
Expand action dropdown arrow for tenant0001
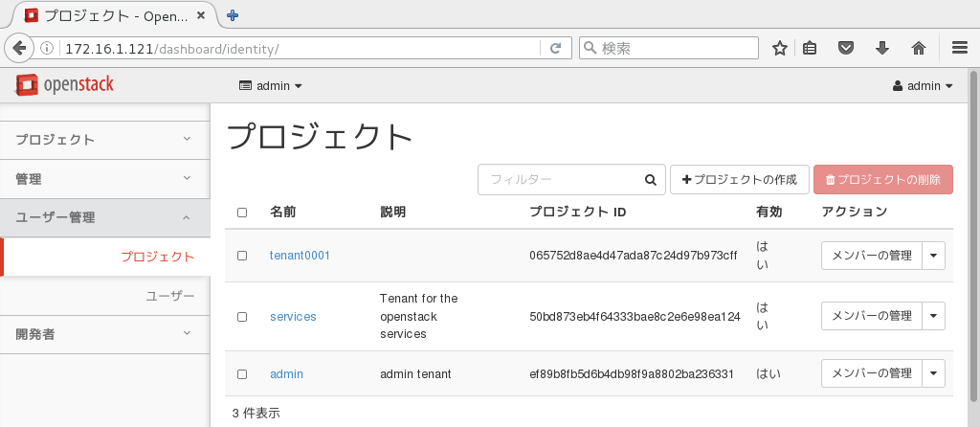pos(933,256)
